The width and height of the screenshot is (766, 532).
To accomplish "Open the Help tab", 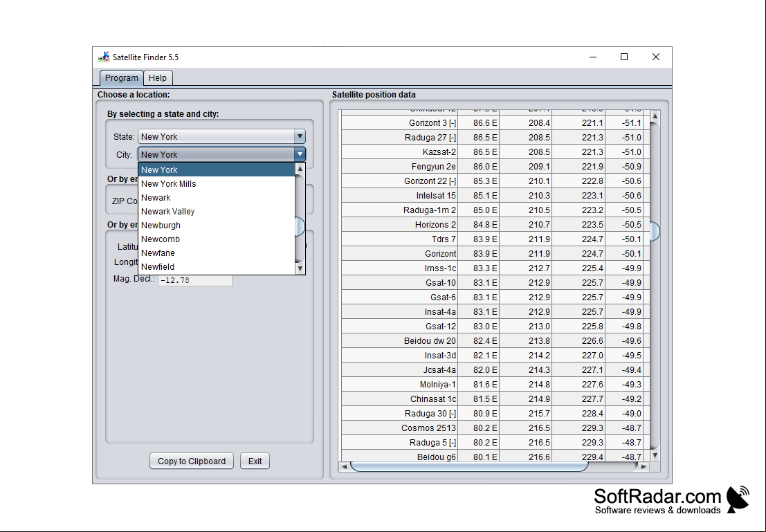I will [157, 78].
